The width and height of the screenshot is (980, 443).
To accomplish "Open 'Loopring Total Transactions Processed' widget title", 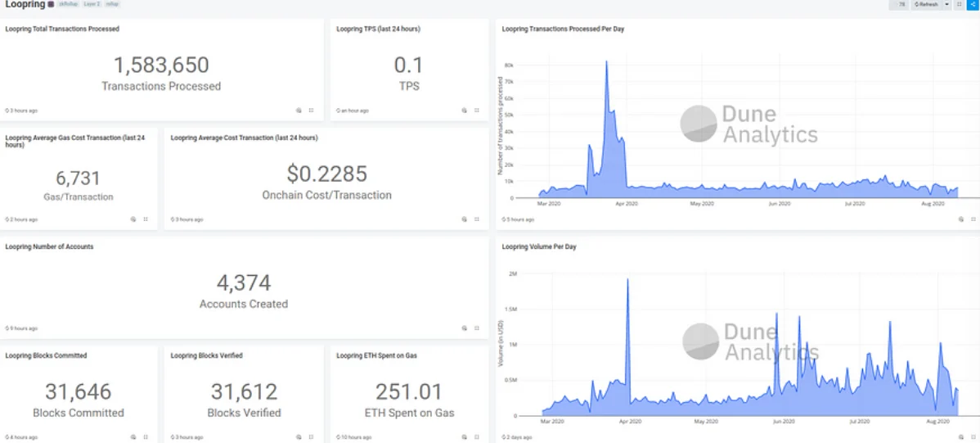I will 62,29.
